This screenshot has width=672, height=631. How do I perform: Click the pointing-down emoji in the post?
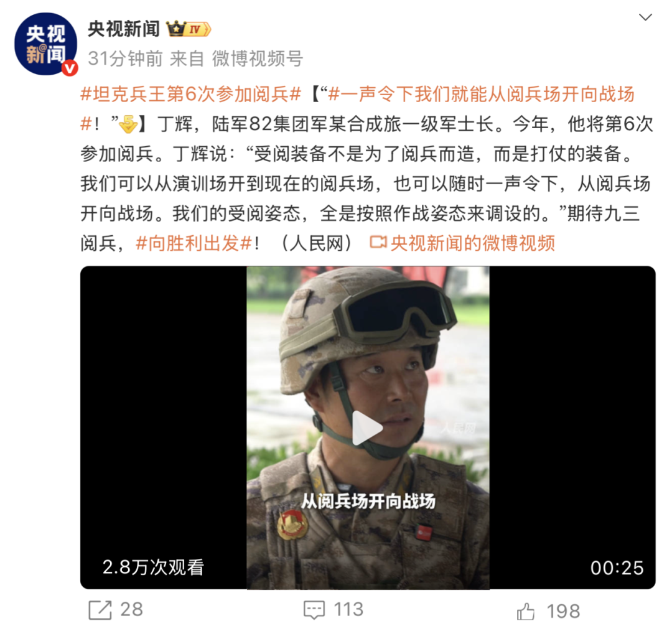click(x=128, y=124)
